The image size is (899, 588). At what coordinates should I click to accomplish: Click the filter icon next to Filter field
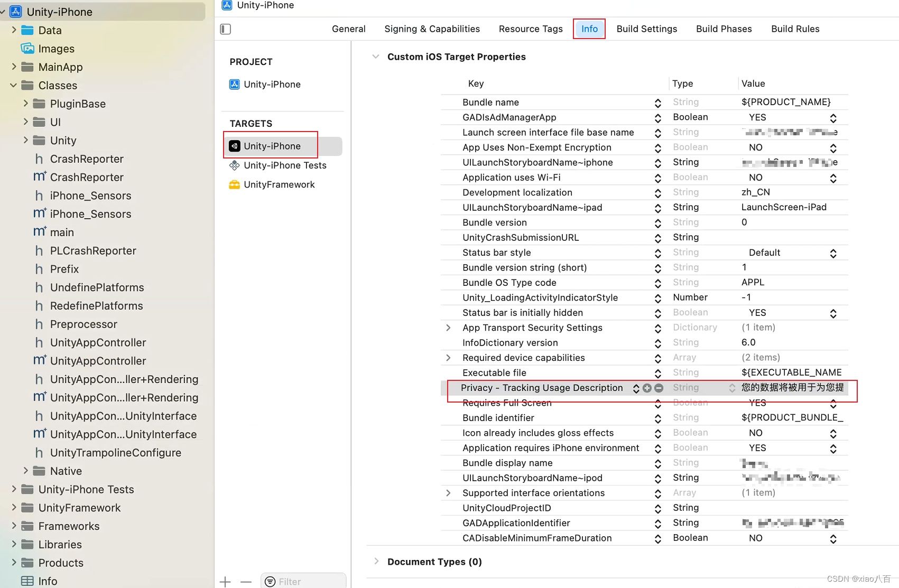coord(270,582)
